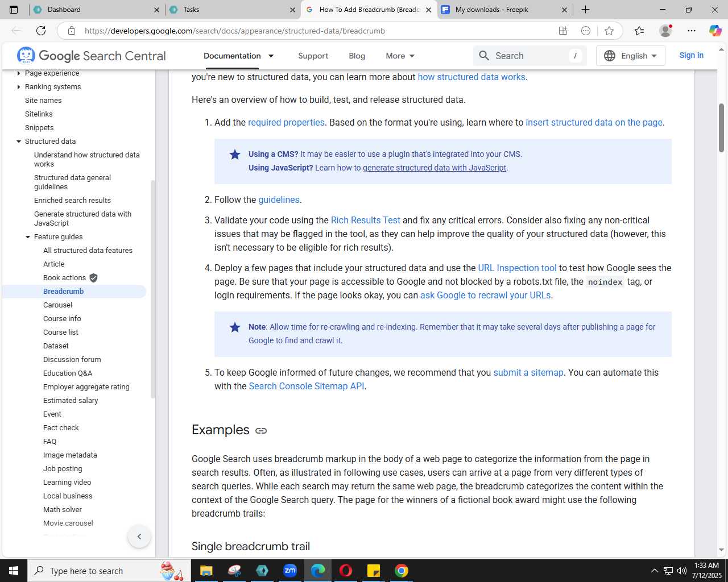This screenshot has height=582, width=728.
Task: Copy link icon next to Examples heading
Action: coord(261,431)
